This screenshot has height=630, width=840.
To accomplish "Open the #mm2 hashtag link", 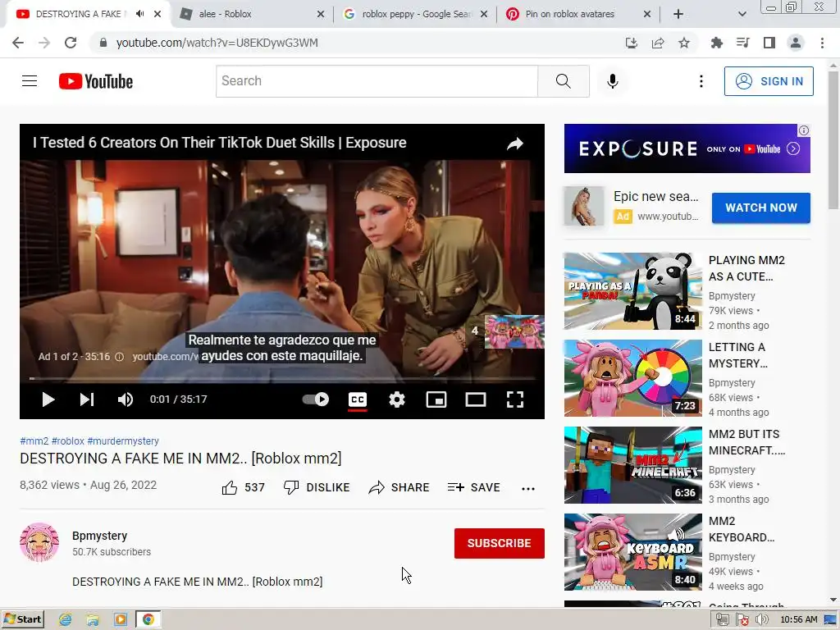I will pos(34,441).
